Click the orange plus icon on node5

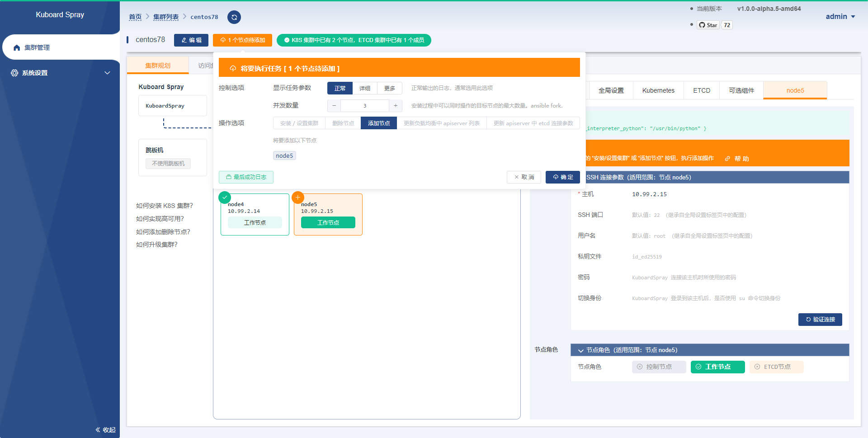tap(298, 198)
